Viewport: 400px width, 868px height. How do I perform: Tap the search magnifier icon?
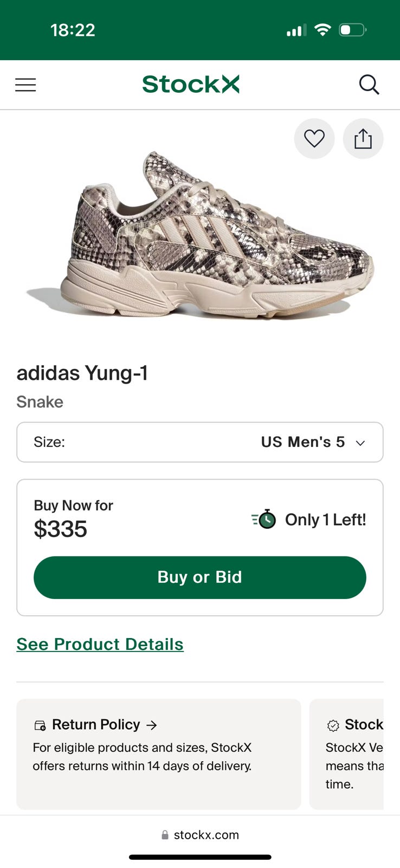point(369,85)
